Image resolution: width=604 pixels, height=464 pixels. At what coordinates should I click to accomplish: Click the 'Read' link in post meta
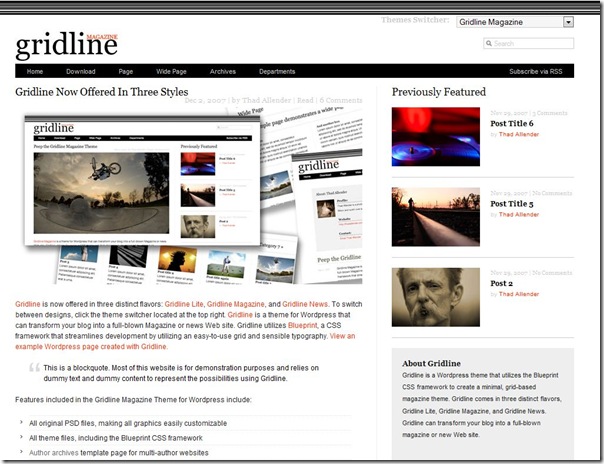[305, 101]
